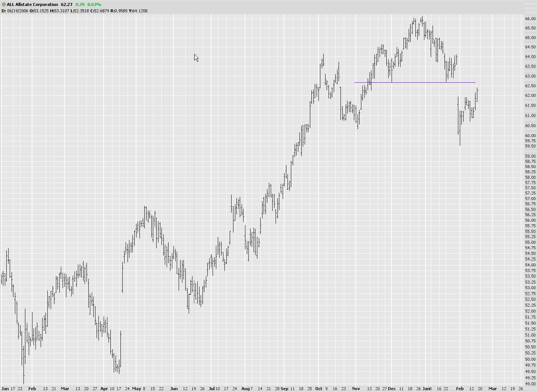This screenshot has height=392, width=537.
Task: Click the 62.50 price axis label
Action: coord(530,86)
